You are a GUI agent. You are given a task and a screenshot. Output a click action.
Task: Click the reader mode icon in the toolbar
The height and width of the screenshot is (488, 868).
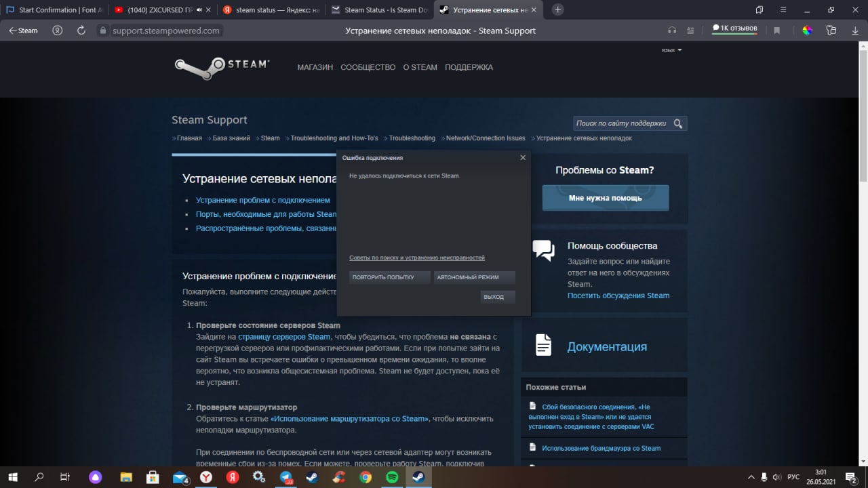[691, 30]
